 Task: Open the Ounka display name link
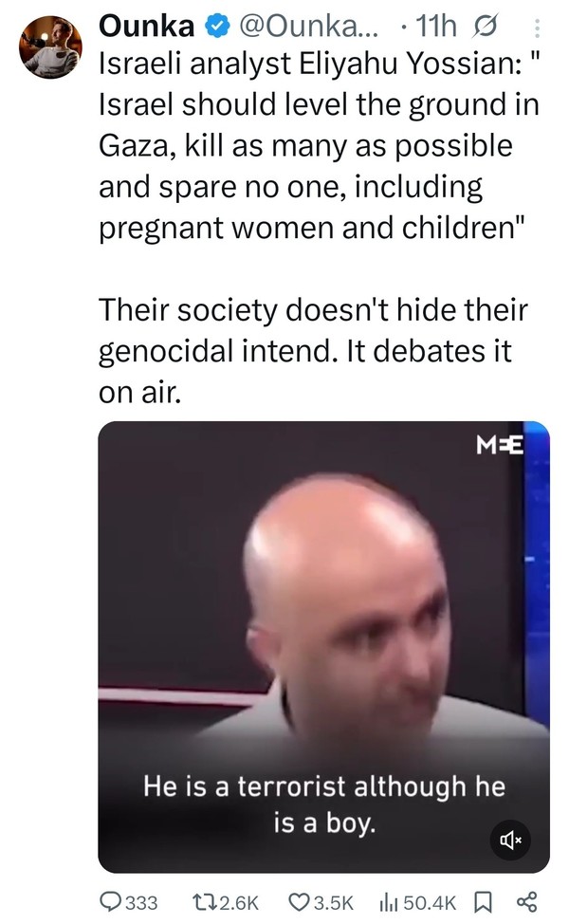click(x=147, y=27)
